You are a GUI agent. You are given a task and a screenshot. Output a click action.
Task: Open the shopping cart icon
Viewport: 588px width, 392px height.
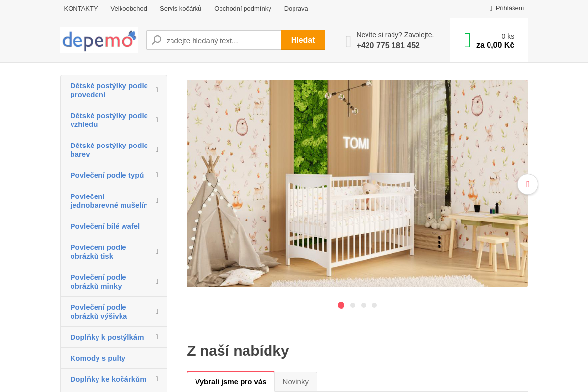click(467, 40)
